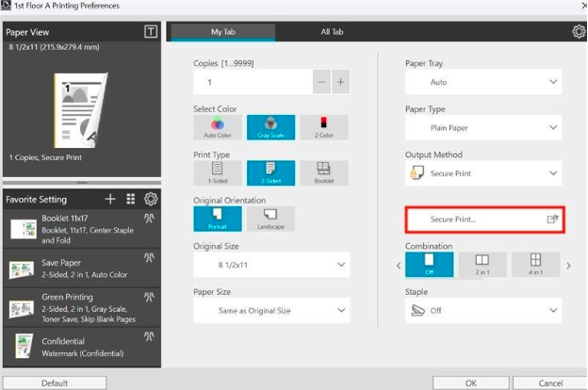This screenshot has width=588, height=390.
Task: Toggle the Paper View text display icon
Action: 151,31
